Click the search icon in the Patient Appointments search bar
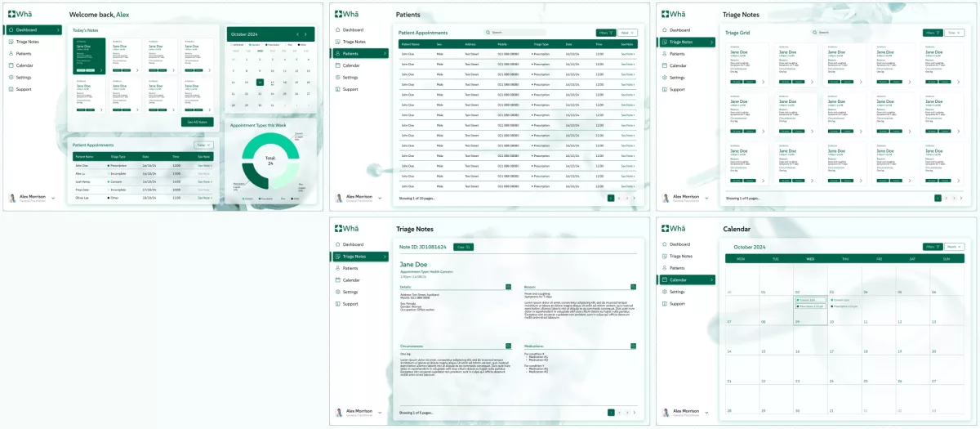Screen dimensions: 980x429 tap(488, 33)
